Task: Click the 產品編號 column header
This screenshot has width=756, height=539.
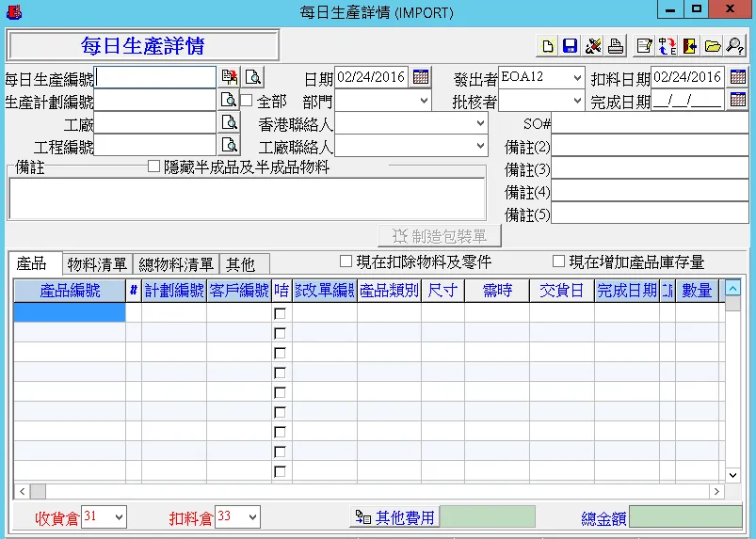Action: click(70, 291)
